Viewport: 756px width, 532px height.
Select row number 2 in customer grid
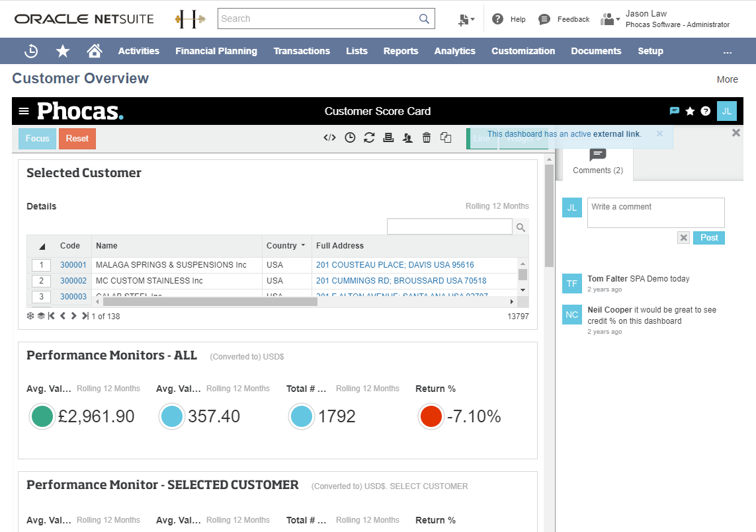point(42,281)
